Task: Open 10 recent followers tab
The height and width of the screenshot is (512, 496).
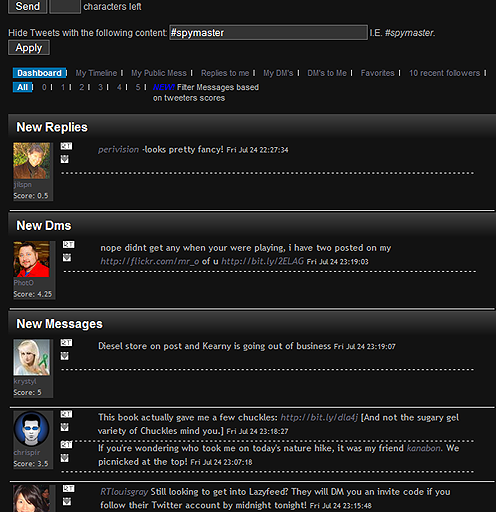Action: click(444, 73)
